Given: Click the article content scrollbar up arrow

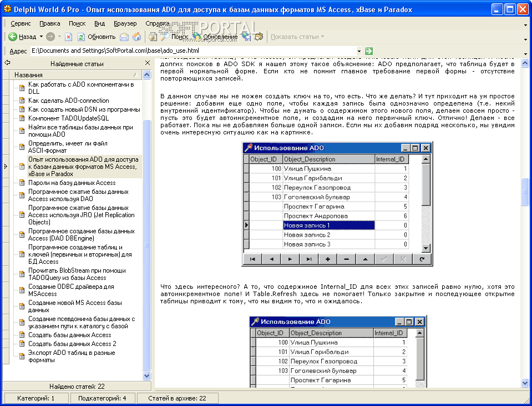Looking at the screenshot, I should click(x=525, y=63).
